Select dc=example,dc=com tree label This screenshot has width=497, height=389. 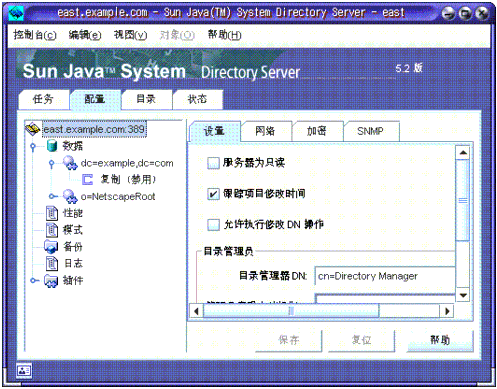[x=127, y=163]
